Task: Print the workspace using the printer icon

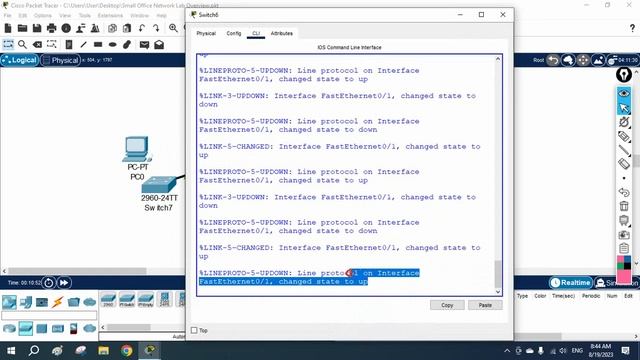Action: 51,28
